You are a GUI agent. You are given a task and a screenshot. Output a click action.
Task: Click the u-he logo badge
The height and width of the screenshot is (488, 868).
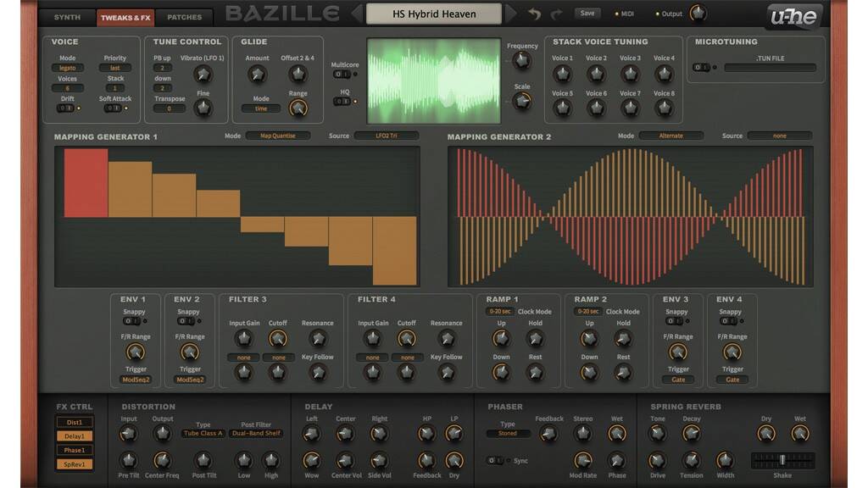pos(793,17)
